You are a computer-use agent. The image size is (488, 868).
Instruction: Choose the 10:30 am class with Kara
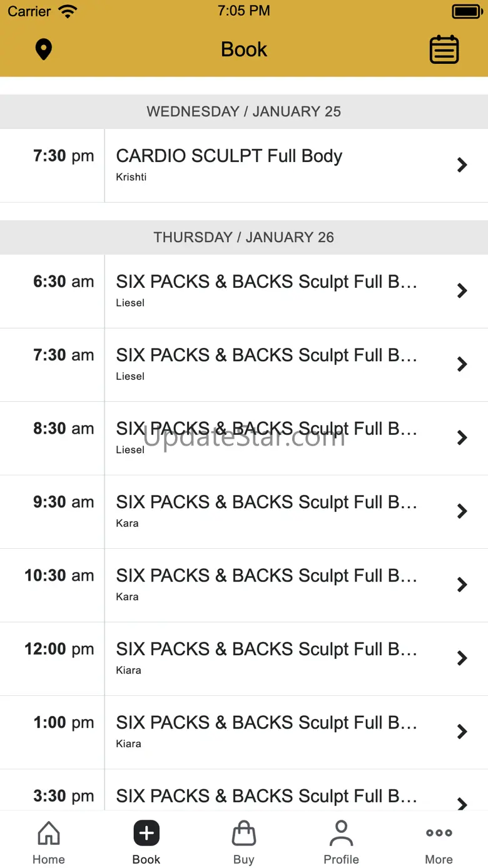[244, 585]
